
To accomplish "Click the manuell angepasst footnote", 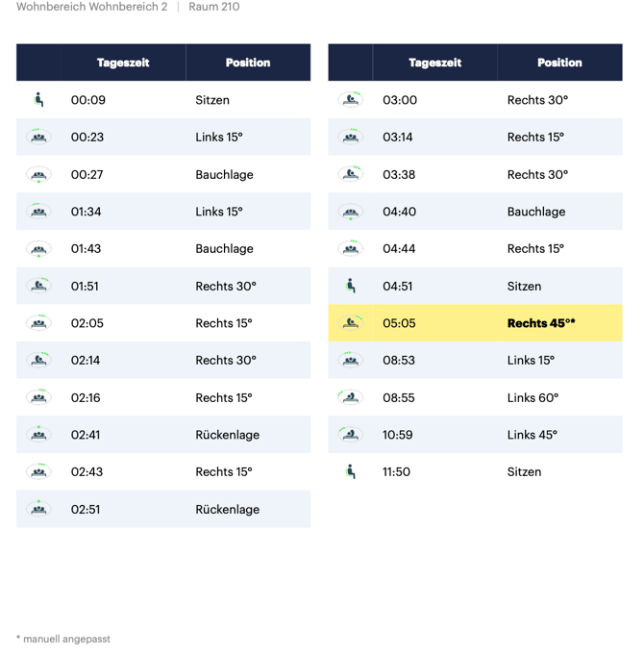I will pos(63,639).
